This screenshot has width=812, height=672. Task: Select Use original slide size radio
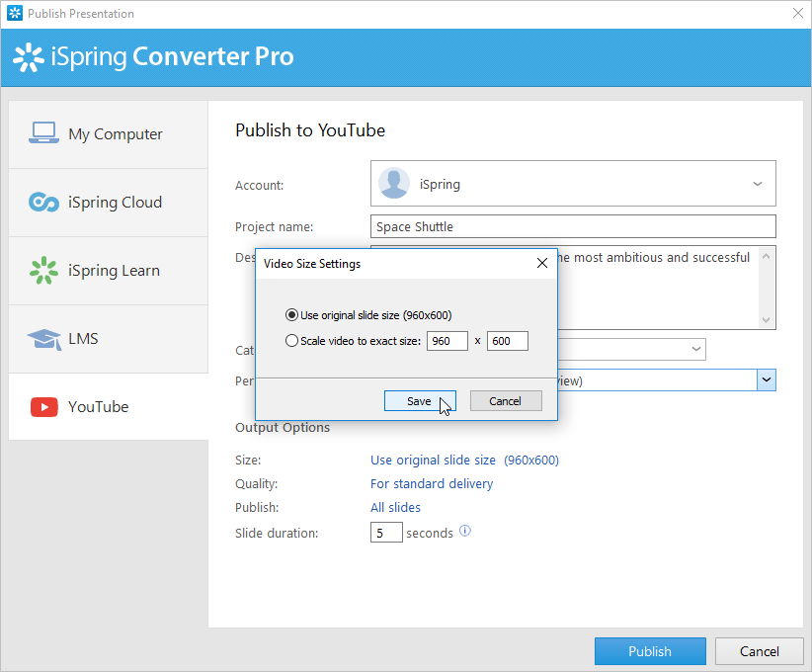[x=292, y=315]
